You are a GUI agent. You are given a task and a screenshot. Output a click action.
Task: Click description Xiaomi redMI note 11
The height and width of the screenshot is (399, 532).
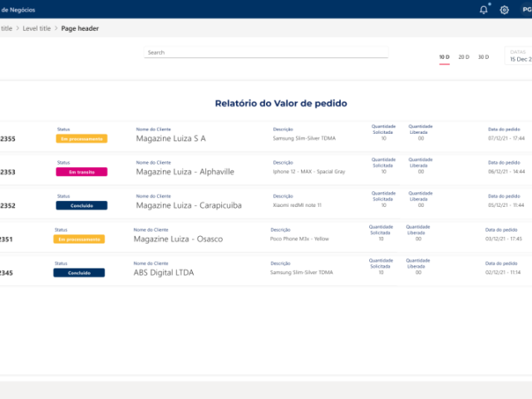click(297, 205)
